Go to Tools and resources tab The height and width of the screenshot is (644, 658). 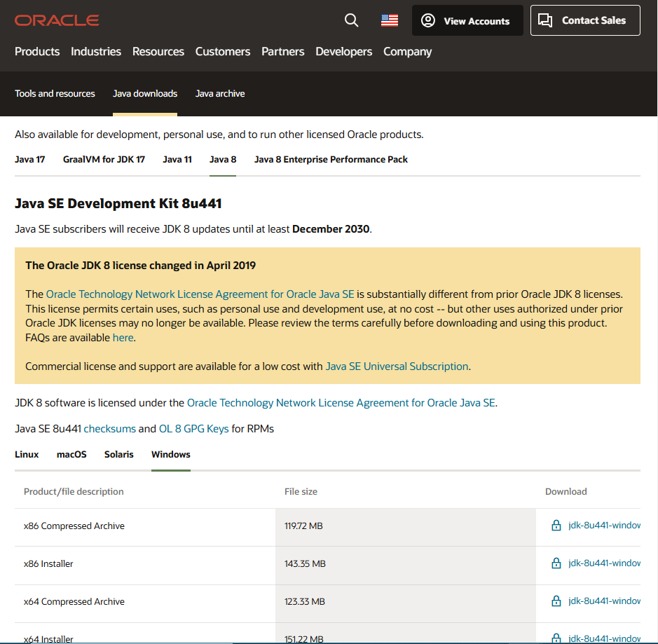click(x=55, y=94)
